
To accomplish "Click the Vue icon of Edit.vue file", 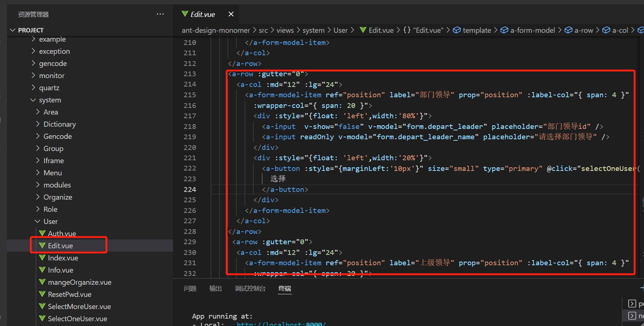I will click(x=42, y=245).
